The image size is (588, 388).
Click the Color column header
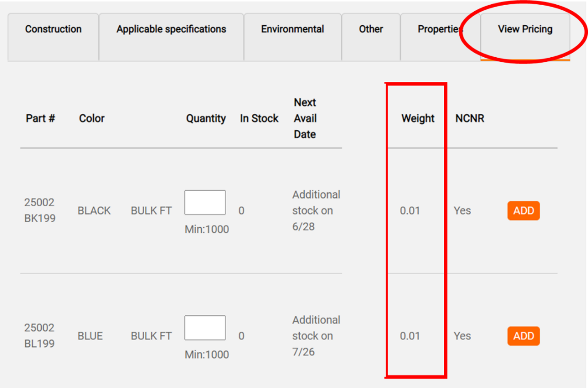tap(92, 119)
